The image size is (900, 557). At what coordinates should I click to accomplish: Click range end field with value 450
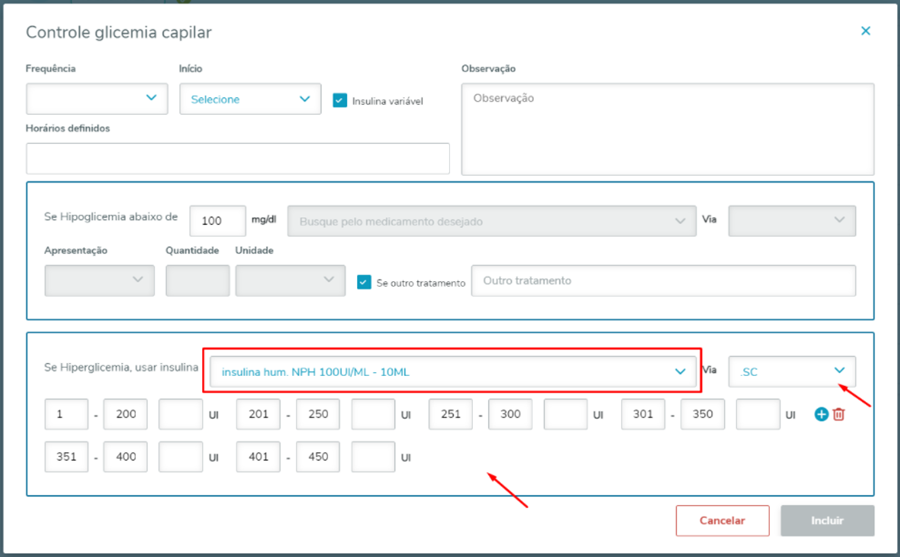pyautogui.click(x=318, y=457)
